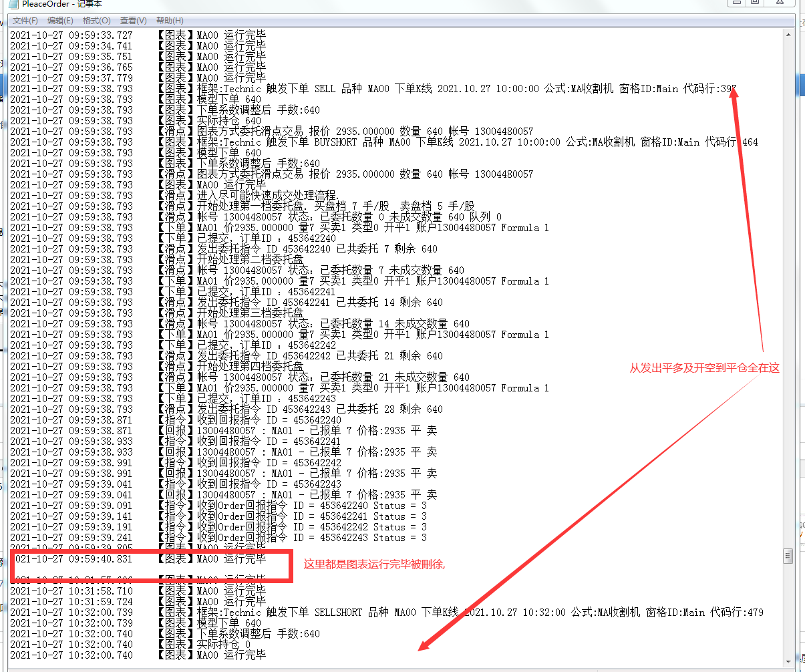The image size is (805, 672).
Task: Click the 已委托数量 0 未成交数量 640 队列 0 line
Action: click(255, 216)
